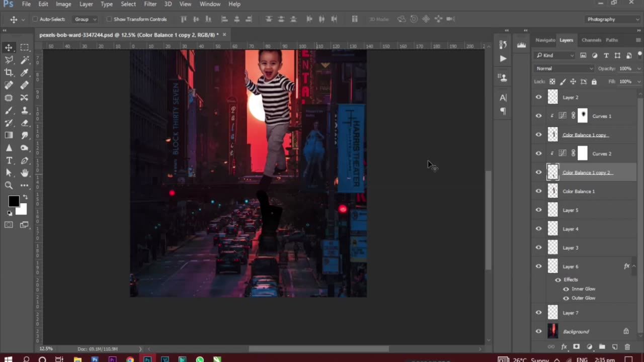Viewport: 644px width, 362px height.
Task: Create a new layer
Action: (x=614, y=347)
